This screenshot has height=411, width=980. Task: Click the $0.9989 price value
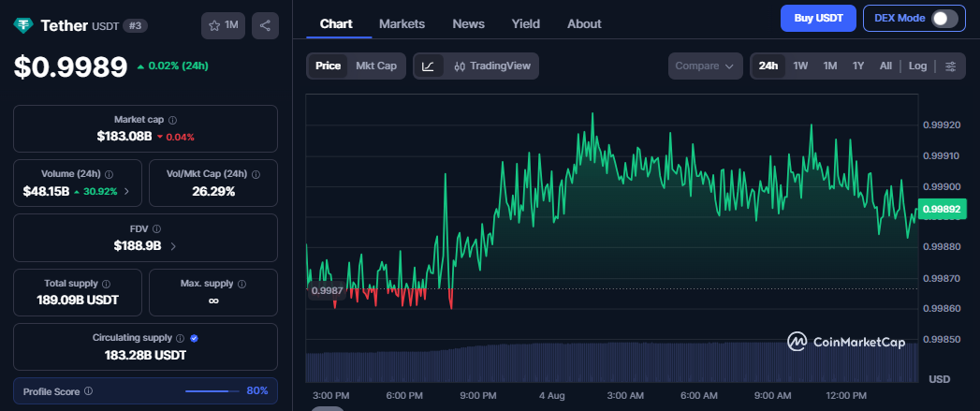70,66
